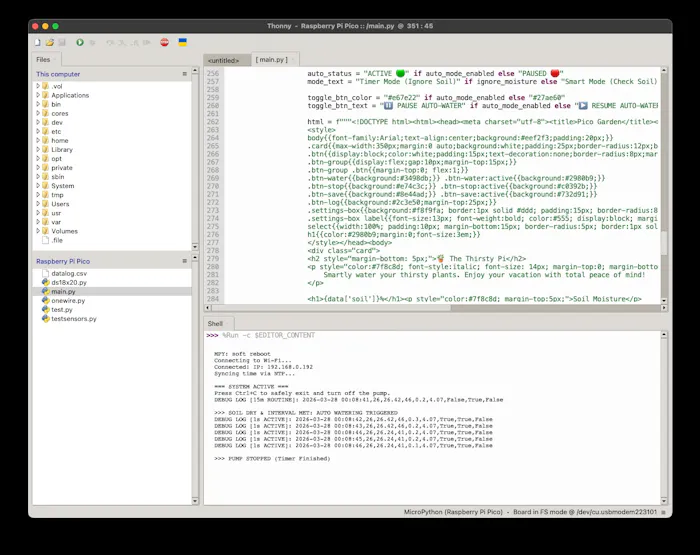Click the Library folder icon
The image size is (700, 555).
[x=46, y=150]
